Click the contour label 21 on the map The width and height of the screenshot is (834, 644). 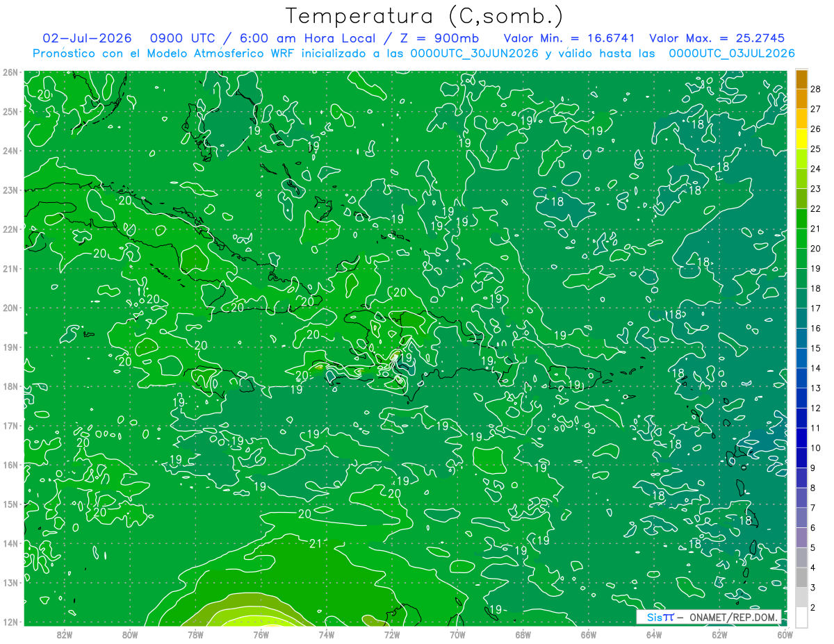tap(316, 543)
